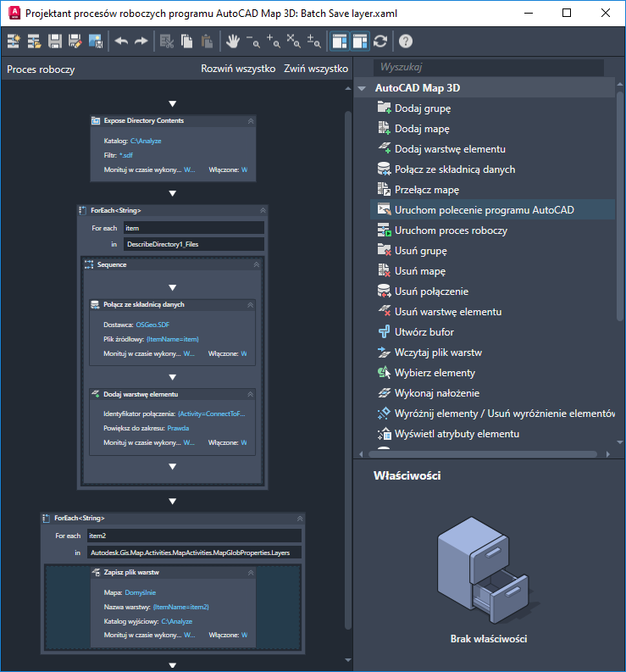Image resolution: width=626 pixels, height=672 pixels.
Task: Click the Wyszukaj search field
Action: [489, 67]
